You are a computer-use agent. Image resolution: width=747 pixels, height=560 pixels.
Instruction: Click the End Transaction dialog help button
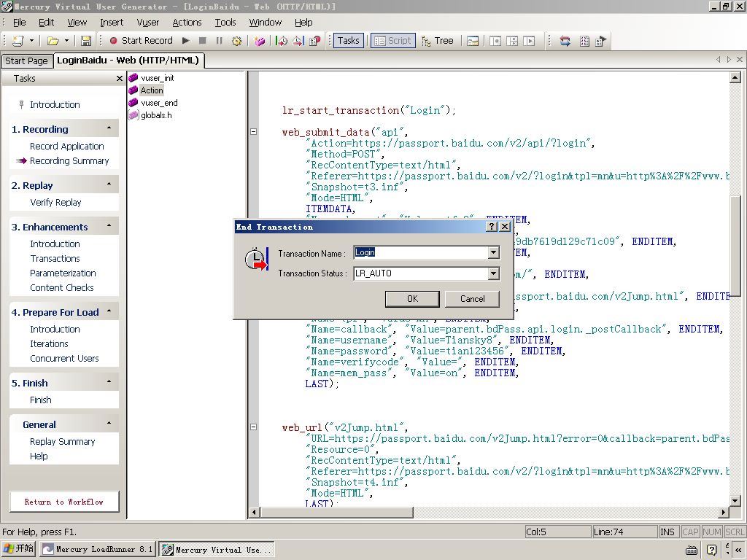[x=492, y=227]
